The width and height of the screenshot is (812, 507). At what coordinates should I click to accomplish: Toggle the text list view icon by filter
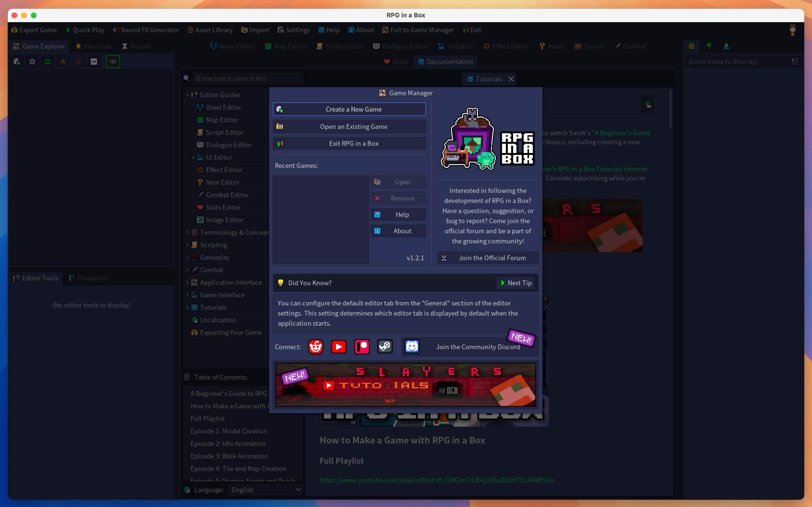(795, 62)
